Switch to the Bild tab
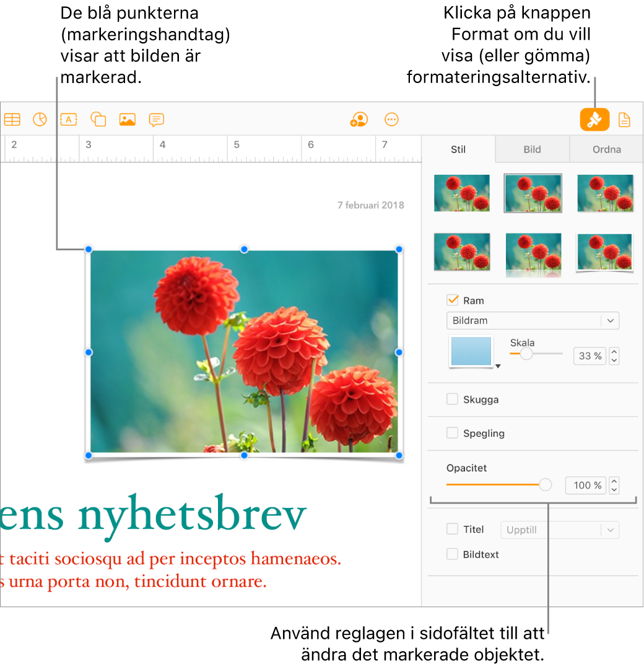644x671 pixels. point(532,149)
